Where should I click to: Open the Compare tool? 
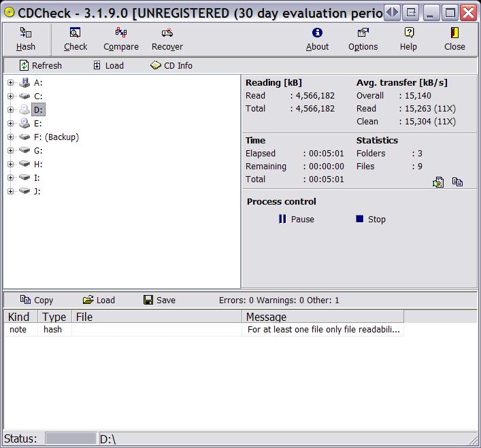click(x=121, y=39)
